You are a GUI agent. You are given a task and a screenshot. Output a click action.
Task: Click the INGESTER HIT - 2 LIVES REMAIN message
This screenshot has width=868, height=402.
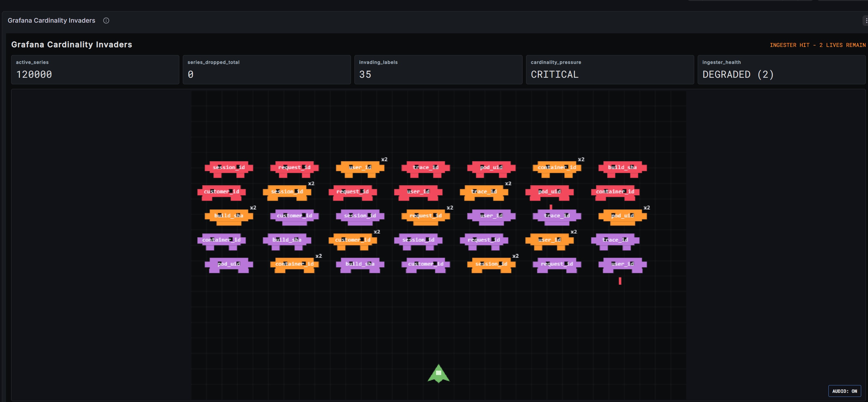pyautogui.click(x=818, y=45)
